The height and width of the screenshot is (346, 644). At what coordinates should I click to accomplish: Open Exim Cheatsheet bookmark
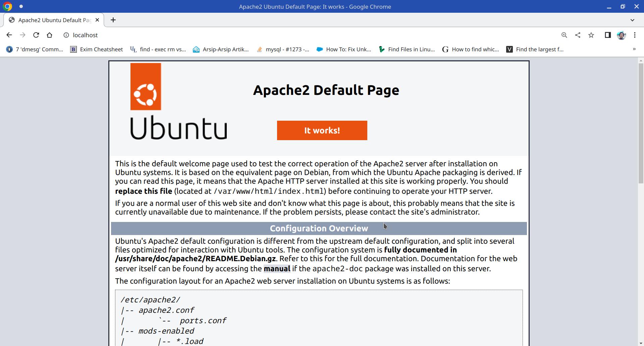(x=97, y=49)
